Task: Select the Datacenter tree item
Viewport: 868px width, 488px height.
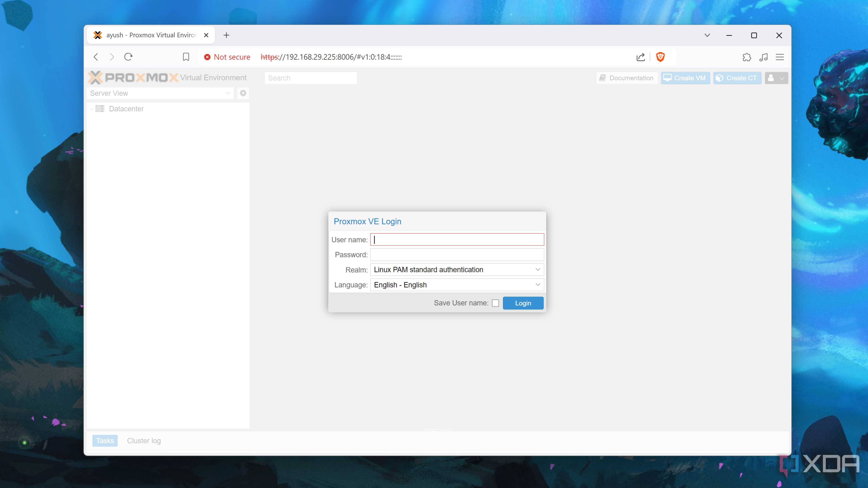Action: (126, 109)
